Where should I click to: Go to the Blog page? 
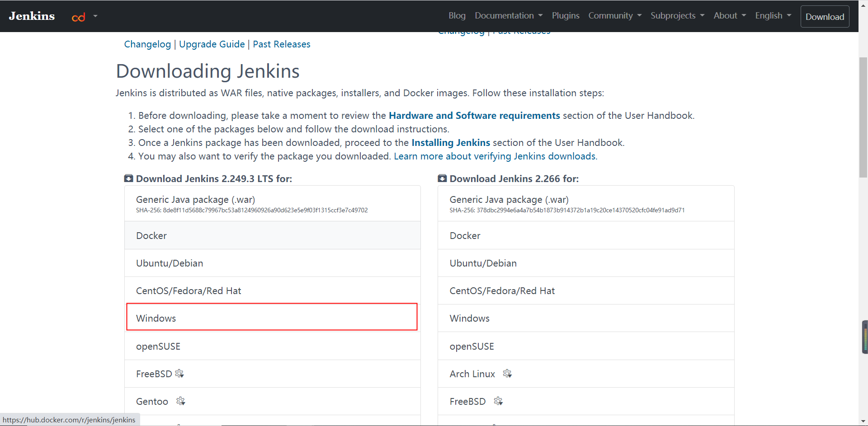(x=457, y=16)
